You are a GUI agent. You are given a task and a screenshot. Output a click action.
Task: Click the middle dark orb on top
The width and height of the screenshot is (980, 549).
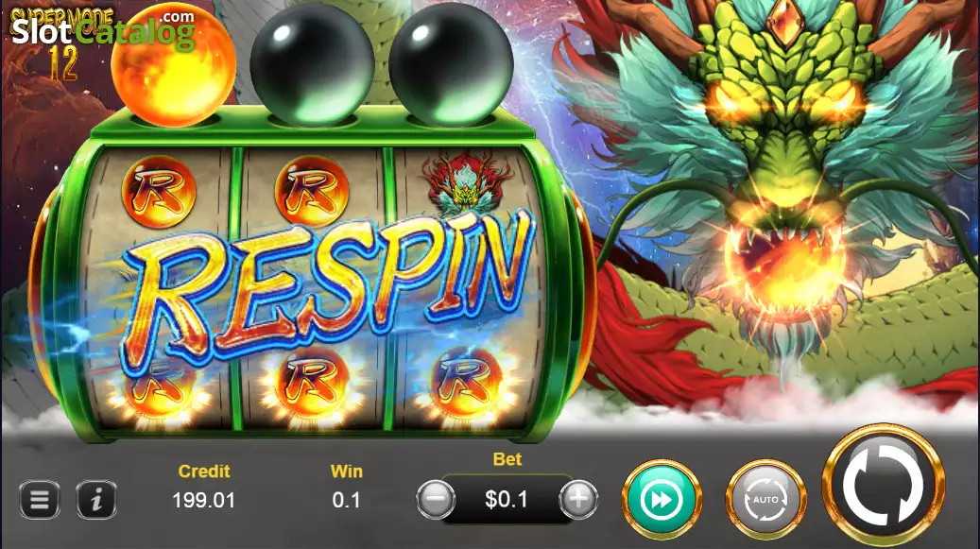tap(313, 63)
